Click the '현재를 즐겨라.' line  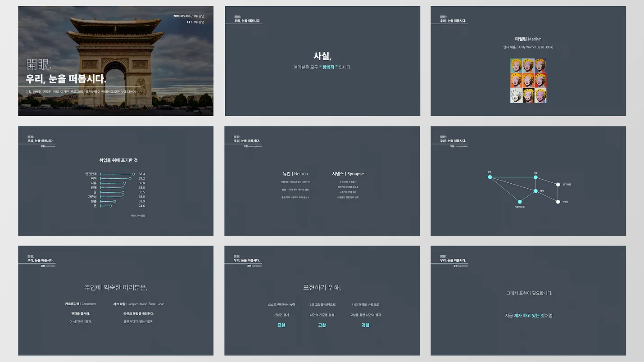(81, 313)
